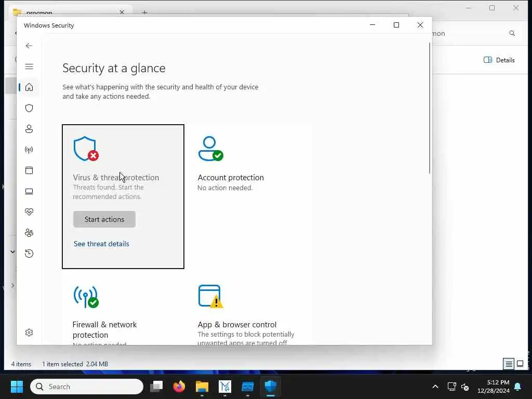Viewport: 532px width, 399px height.
Task: Open App & browser control tile title
Action: [x=237, y=324]
